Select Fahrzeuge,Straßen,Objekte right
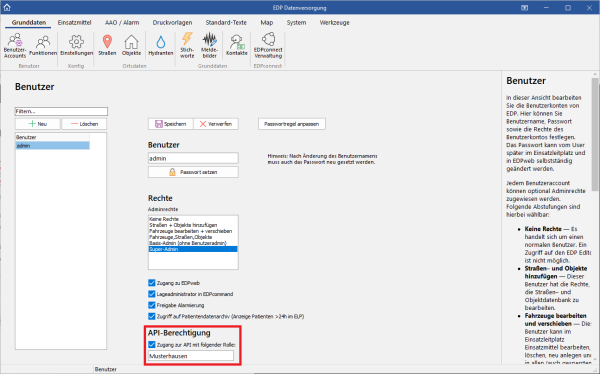The height and width of the screenshot is (374, 600). pos(193,237)
